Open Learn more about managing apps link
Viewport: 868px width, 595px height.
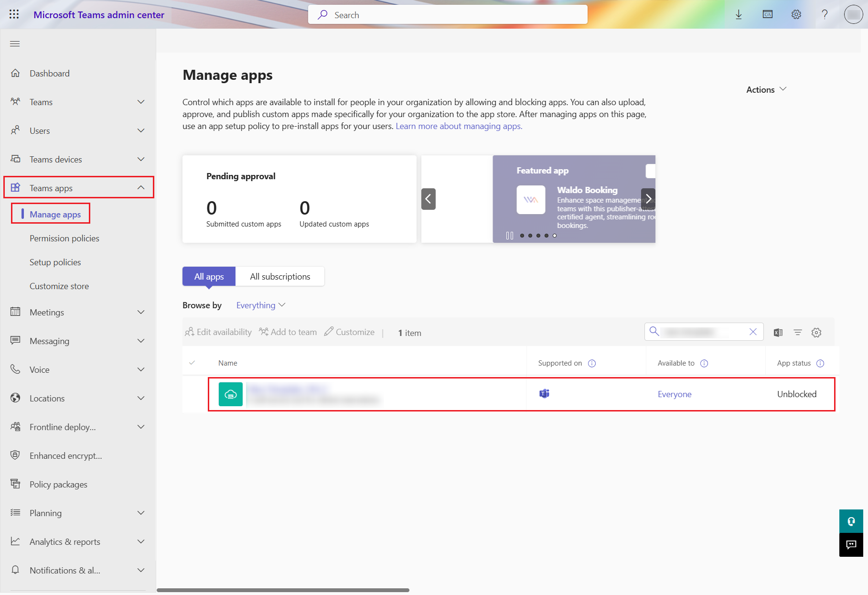click(458, 126)
